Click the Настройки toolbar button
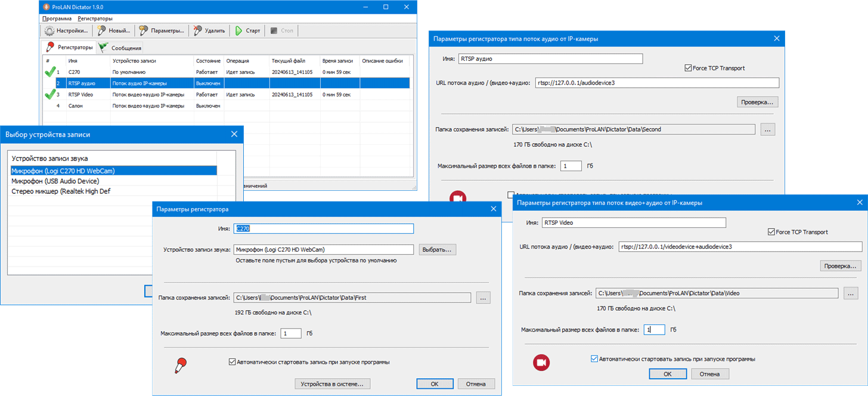This screenshot has height=396, width=868. 66,30
